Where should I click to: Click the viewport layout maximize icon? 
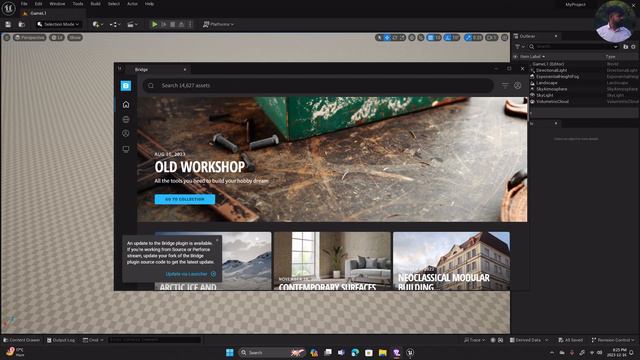pos(505,38)
